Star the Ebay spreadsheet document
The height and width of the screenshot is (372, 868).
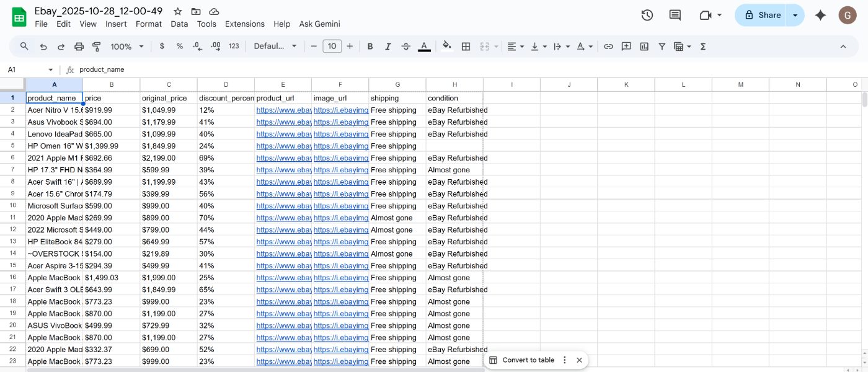[x=178, y=11]
